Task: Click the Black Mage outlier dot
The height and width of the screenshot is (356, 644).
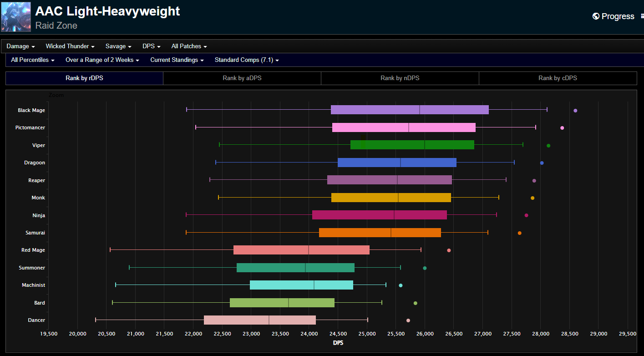Action: tap(575, 111)
